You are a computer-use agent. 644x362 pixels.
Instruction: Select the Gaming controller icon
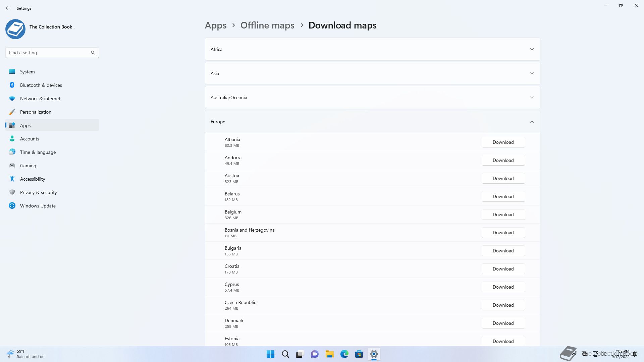coord(12,166)
